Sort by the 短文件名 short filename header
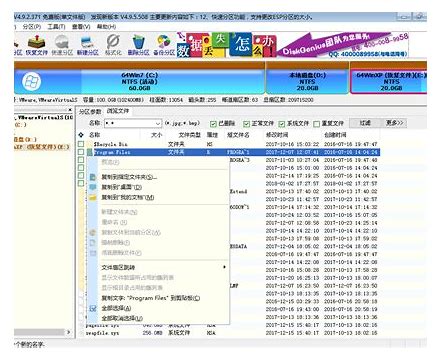 pos(238,135)
